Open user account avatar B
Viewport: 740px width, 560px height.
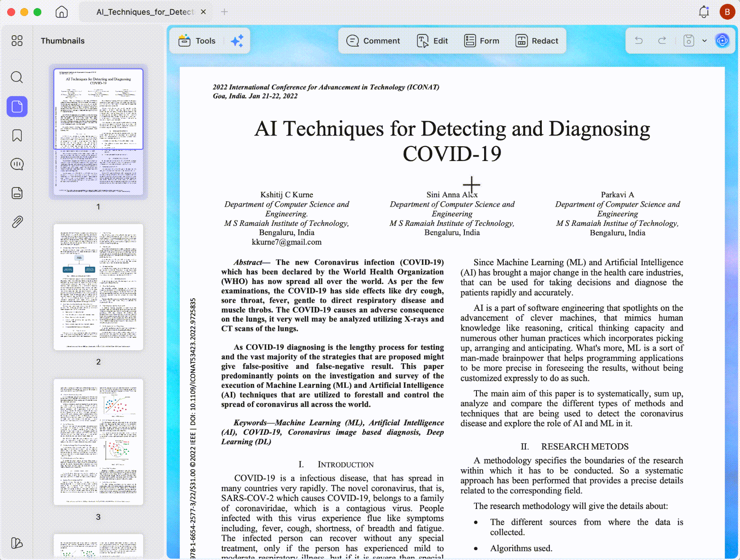pyautogui.click(x=727, y=12)
